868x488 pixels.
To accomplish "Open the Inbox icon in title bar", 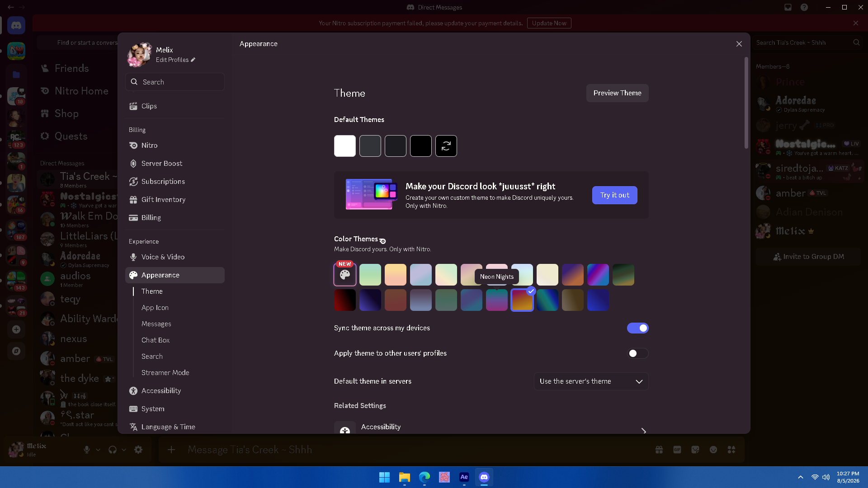I will tap(788, 7).
